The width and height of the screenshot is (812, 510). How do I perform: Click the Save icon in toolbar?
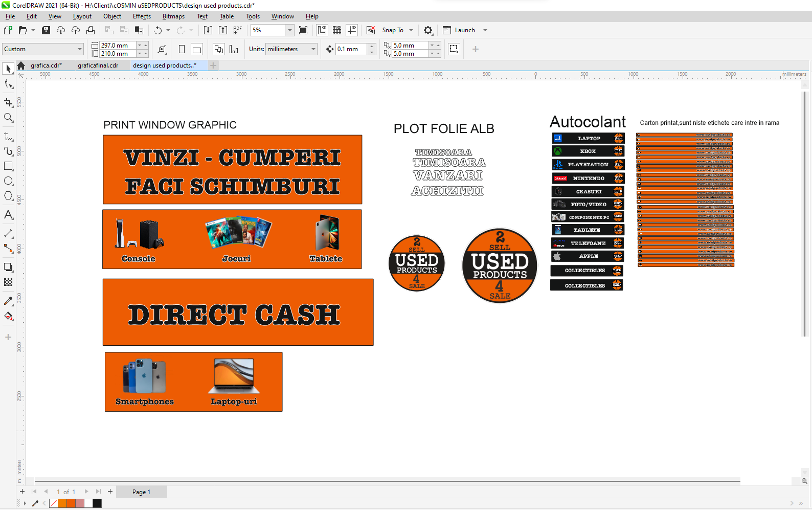[x=46, y=30]
